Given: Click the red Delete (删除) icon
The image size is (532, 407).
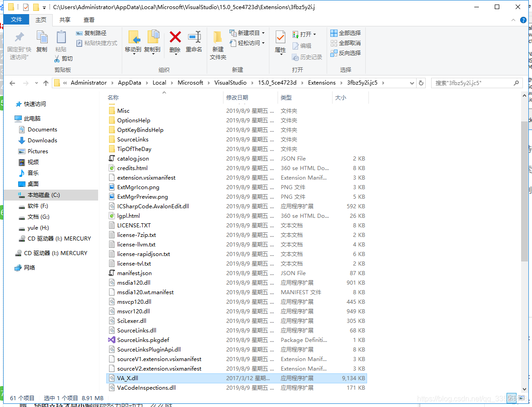Looking at the screenshot, I should [x=175, y=37].
